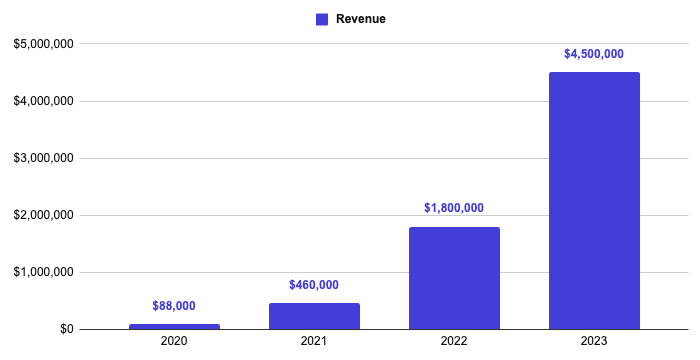Click the $4,000,000 y-axis label
The width and height of the screenshot is (700, 360).
click(43, 101)
